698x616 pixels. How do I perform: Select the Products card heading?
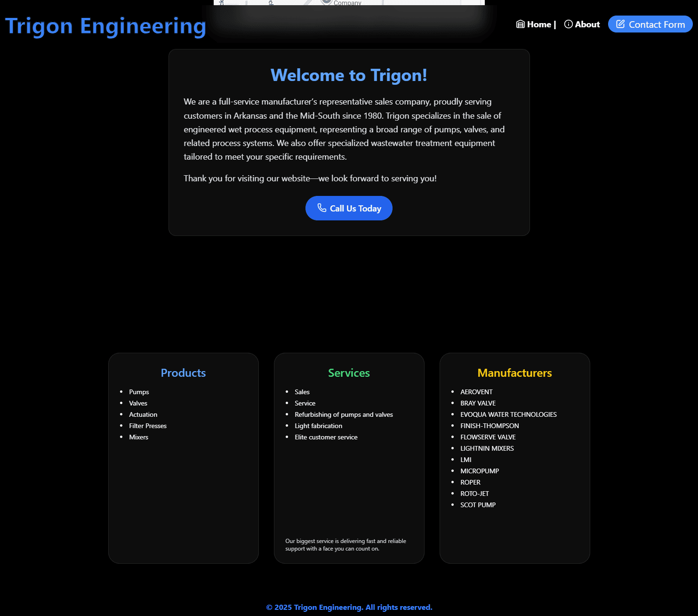click(x=183, y=373)
